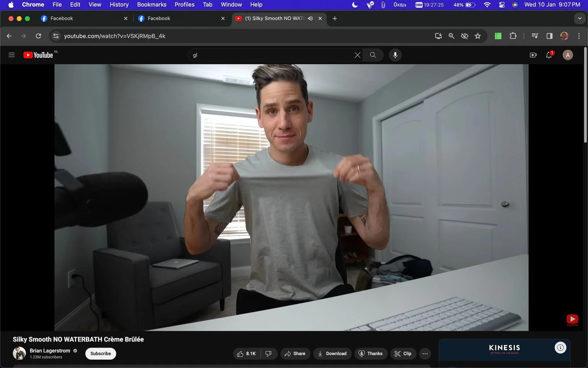Toggle Chrome side panel icon

pyautogui.click(x=549, y=36)
